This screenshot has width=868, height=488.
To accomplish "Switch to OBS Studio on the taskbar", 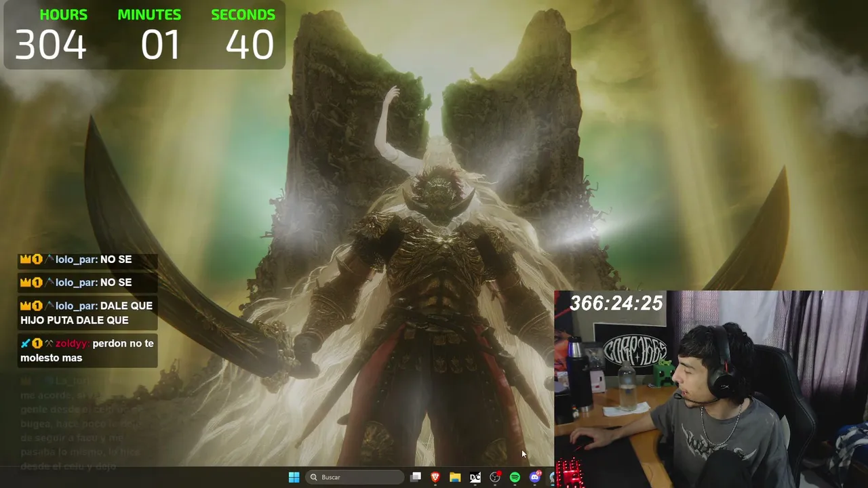I will click(495, 477).
